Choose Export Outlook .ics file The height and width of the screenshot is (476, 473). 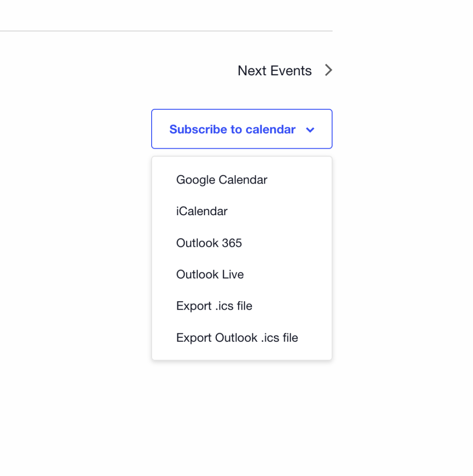pos(237,338)
